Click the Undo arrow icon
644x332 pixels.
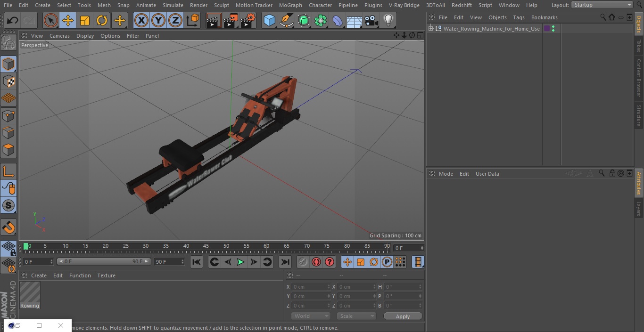pos(12,20)
